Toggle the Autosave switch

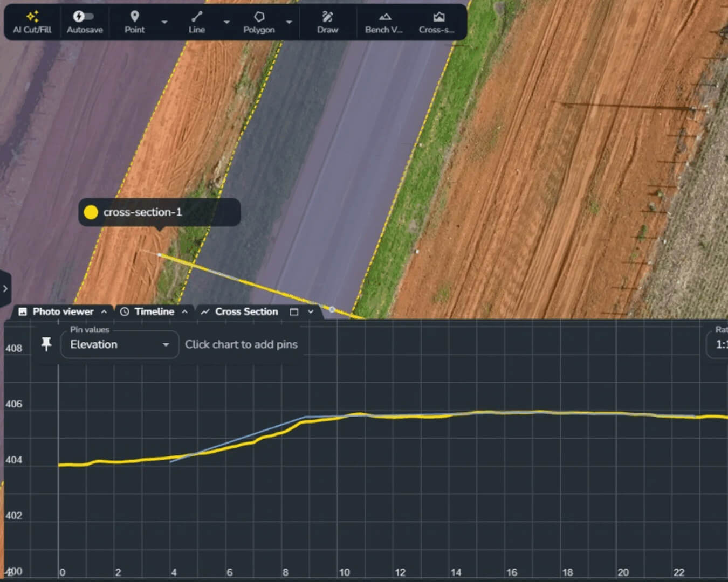(x=84, y=16)
